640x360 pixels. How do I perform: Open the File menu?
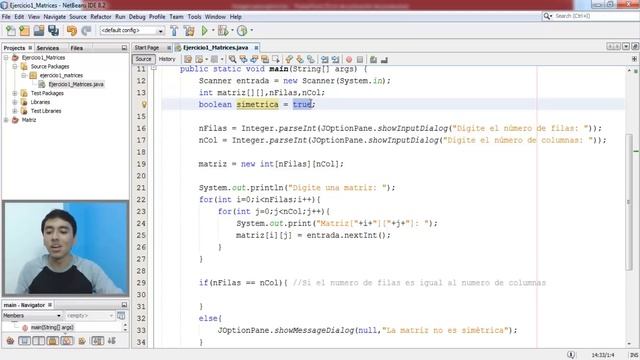6,17
